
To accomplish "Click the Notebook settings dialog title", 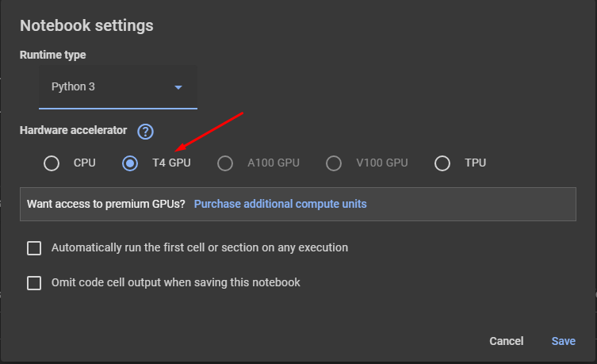I will coord(86,26).
